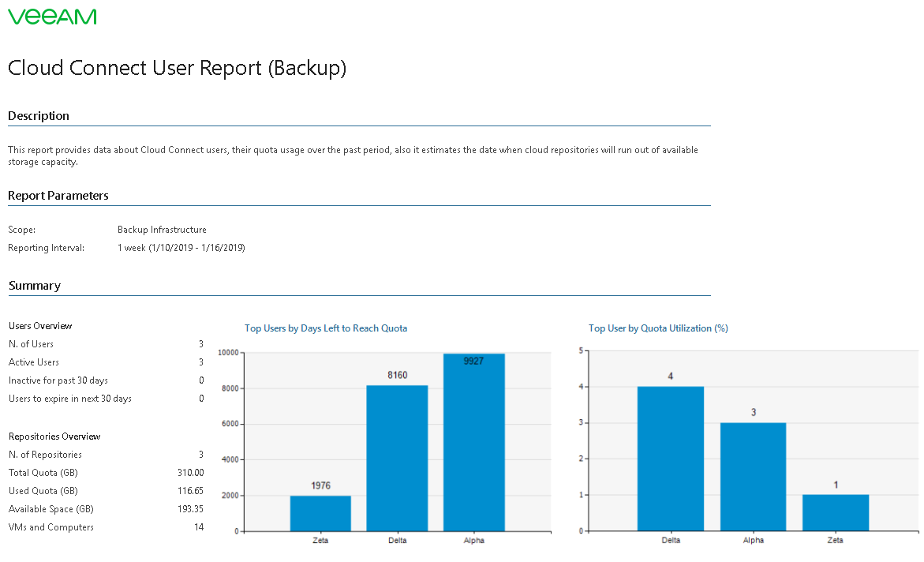Image resolution: width=924 pixels, height=562 pixels.
Task: Click Top Users by Days Left chart title
Action: pyautogui.click(x=326, y=328)
